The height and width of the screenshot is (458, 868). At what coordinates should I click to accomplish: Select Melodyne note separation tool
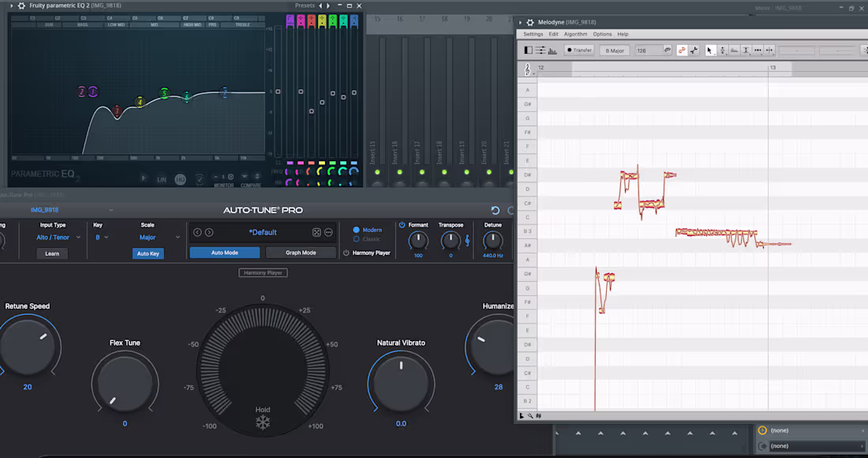click(x=769, y=51)
